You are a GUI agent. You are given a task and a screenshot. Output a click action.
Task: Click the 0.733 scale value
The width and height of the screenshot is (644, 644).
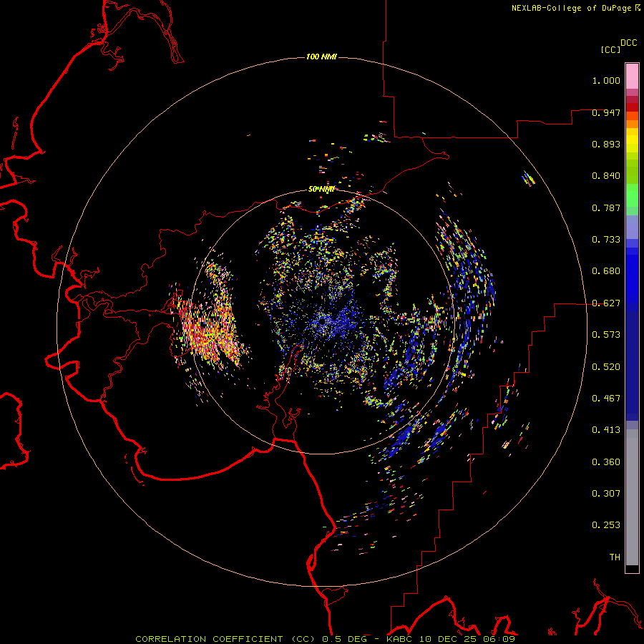[606, 240]
